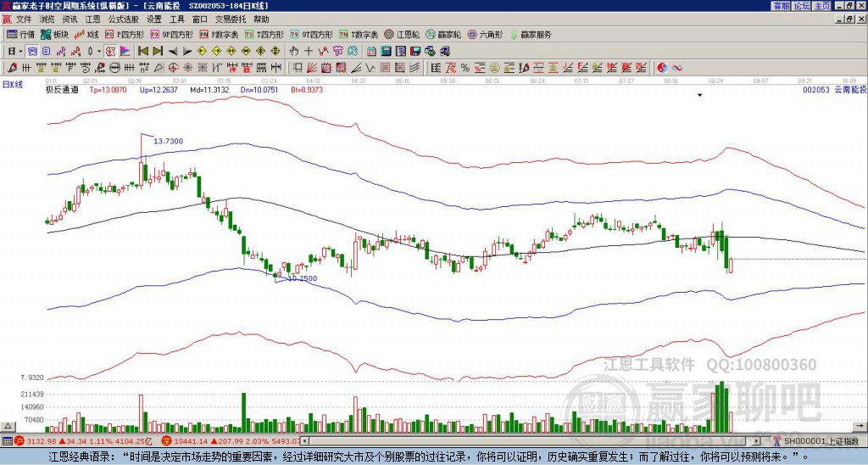This screenshot has height=465, width=868.
Task: Click the percent sign tool icon
Action: [465, 68]
